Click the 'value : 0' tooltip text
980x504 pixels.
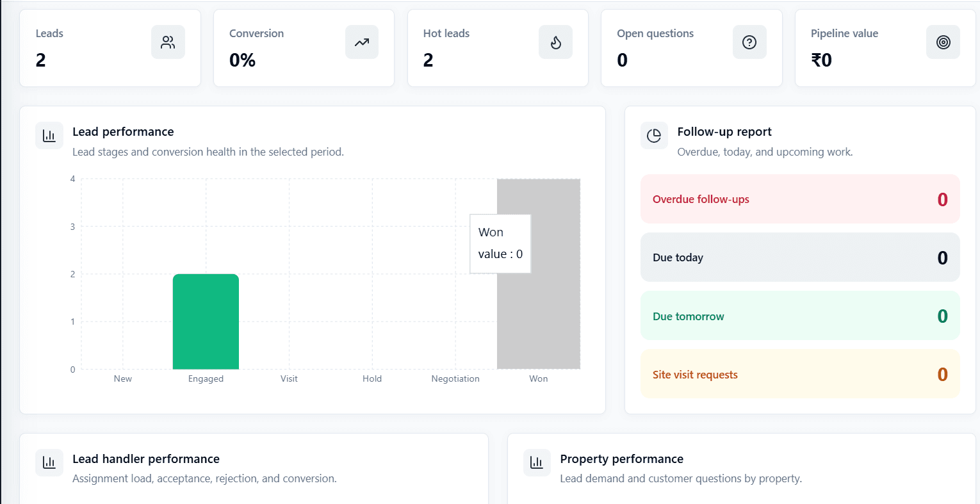coord(500,254)
